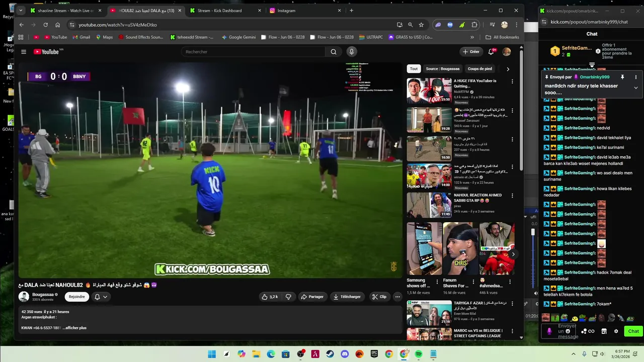Expand description with afficher plus
Image resolution: width=644 pixels, height=362 pixels.
point(74,328)
